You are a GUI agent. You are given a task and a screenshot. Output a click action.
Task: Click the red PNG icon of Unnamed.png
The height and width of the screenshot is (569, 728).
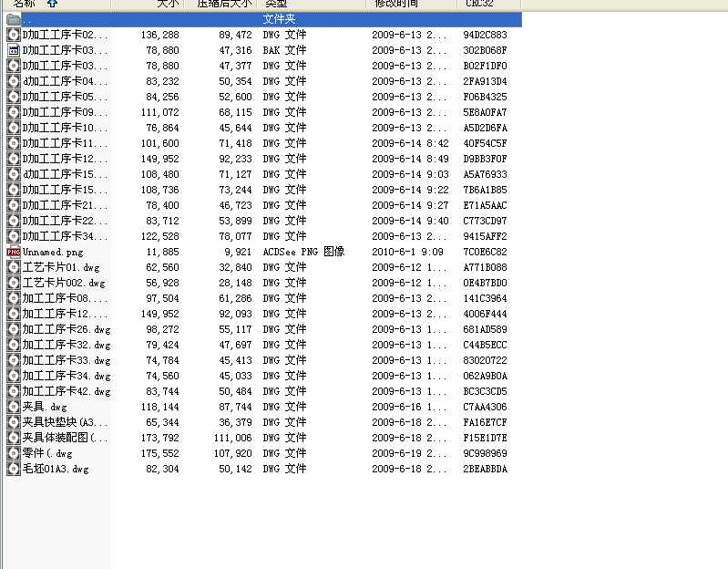tap(14, 252)
